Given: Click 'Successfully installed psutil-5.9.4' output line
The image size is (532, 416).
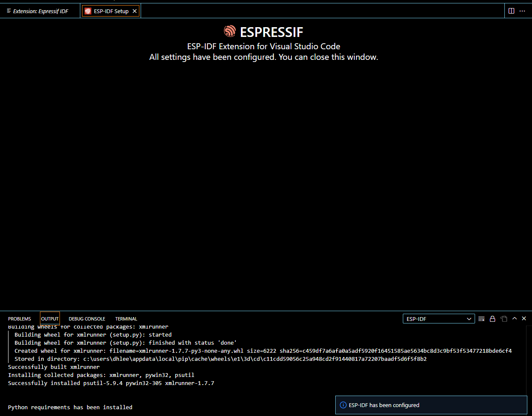Looking at the screenshot, I should point(111,383).
